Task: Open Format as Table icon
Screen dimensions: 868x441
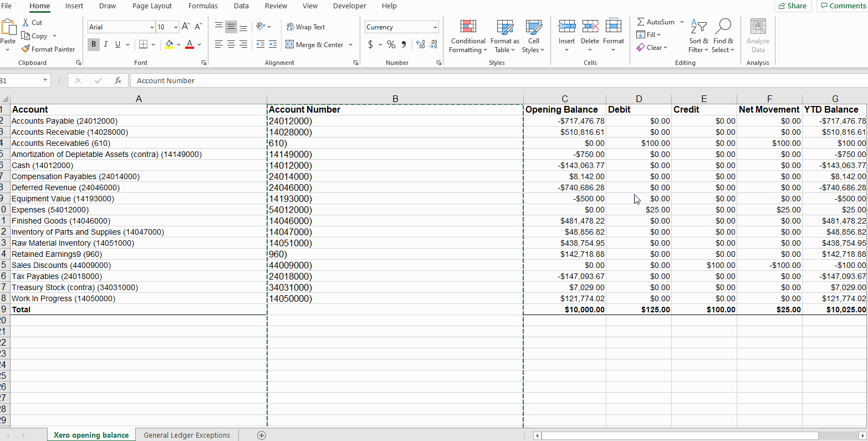Action: (x=505, y=27)
